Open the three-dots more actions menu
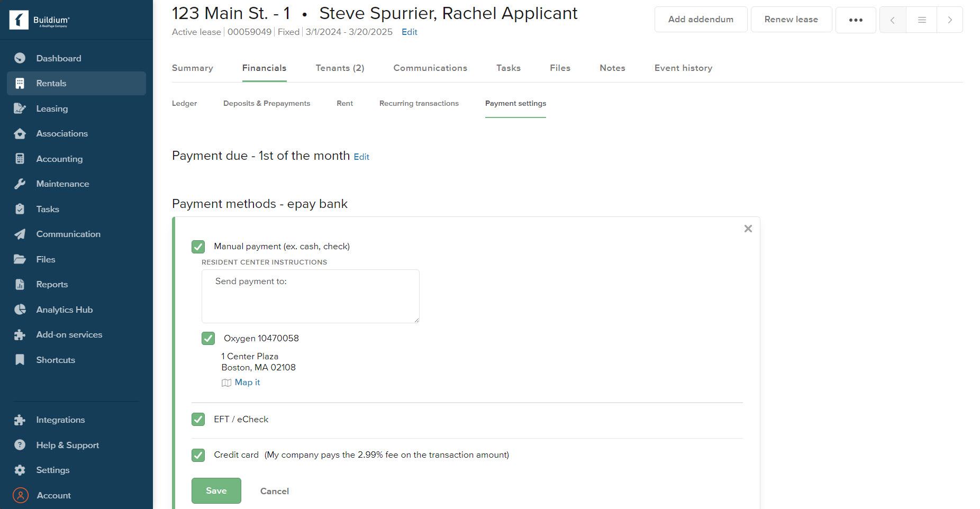This screenshot has width=980, height=509. (x=856, y=20)
